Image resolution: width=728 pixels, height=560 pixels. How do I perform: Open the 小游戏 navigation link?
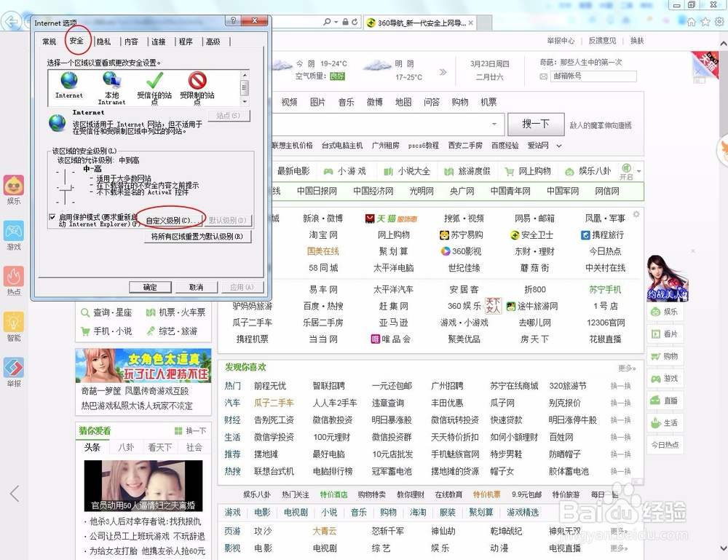344,171
